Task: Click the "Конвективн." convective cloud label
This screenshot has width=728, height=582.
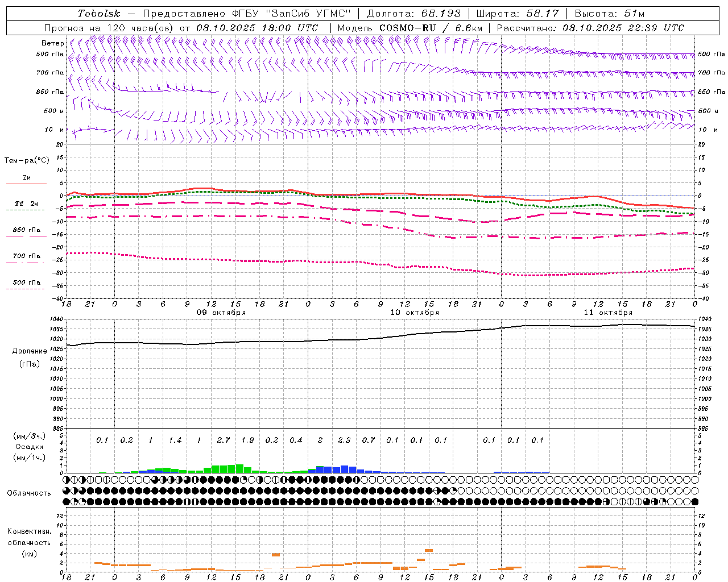Action: (29, 531)
